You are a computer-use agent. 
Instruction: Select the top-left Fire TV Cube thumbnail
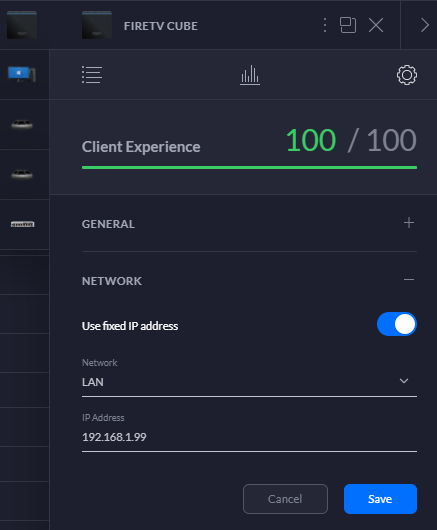pyautogui.click(x=22, y=25)
